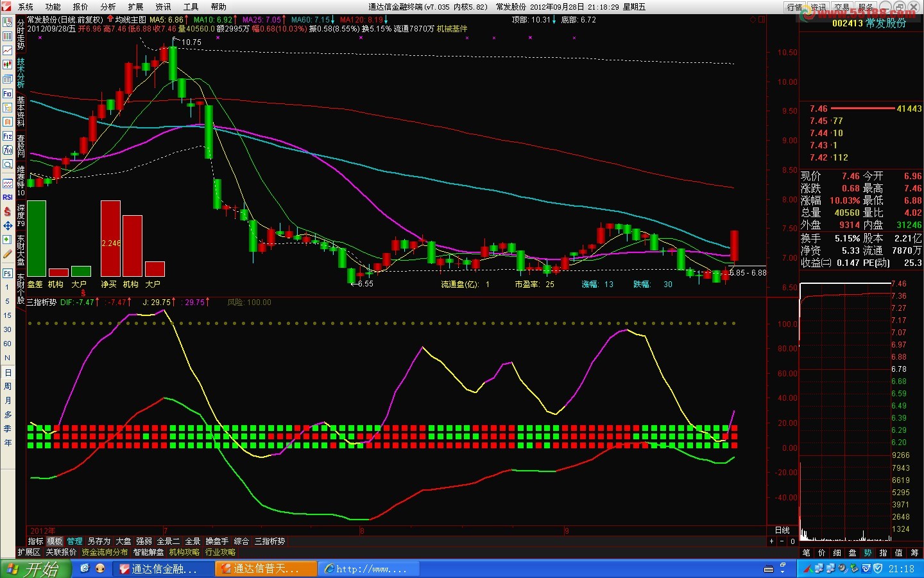924x578 pixels.
Task: Open the formula f(x) icon
Action: tap(8, 150)
